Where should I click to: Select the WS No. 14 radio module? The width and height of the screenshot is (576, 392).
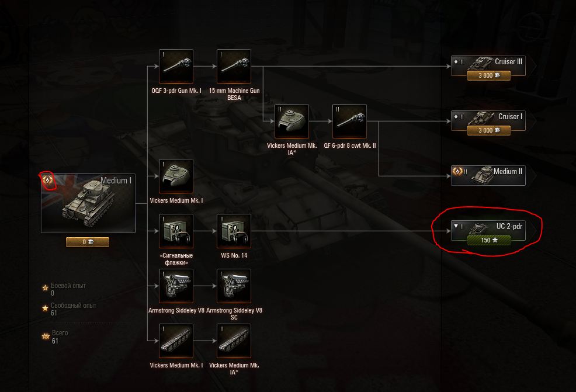(234, 231)
